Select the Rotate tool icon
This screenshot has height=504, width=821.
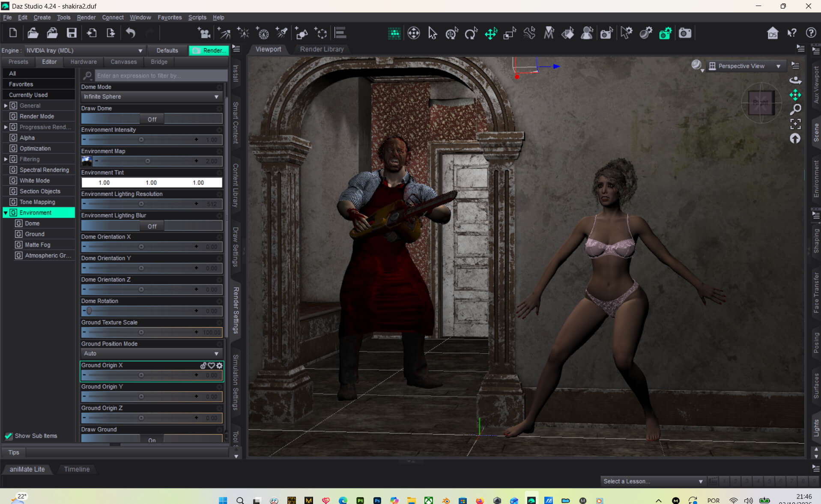coord(471,33)
